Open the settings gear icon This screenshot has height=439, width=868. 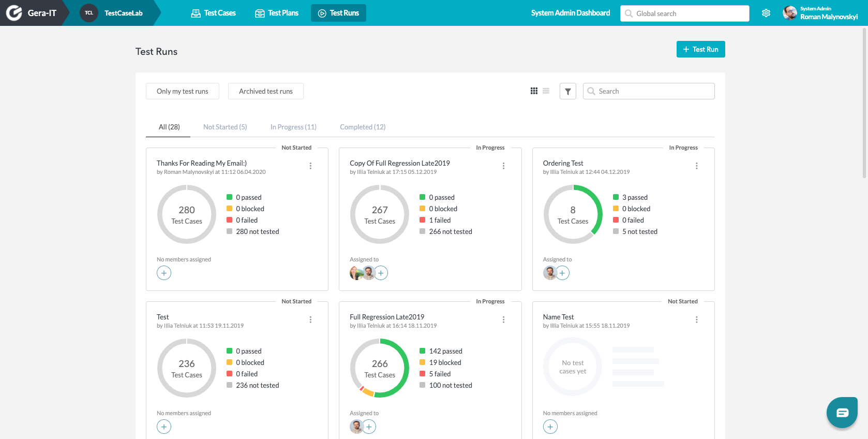point(766,13)
